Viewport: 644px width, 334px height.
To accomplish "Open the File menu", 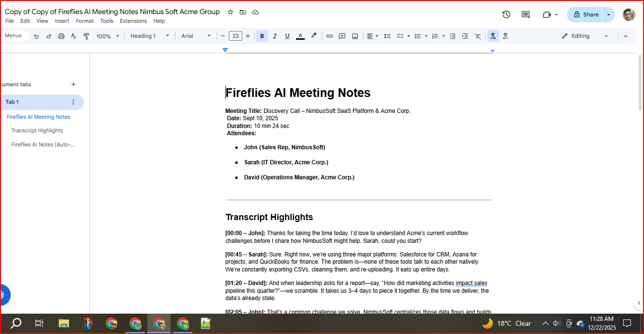I will [x=10, y=21].
